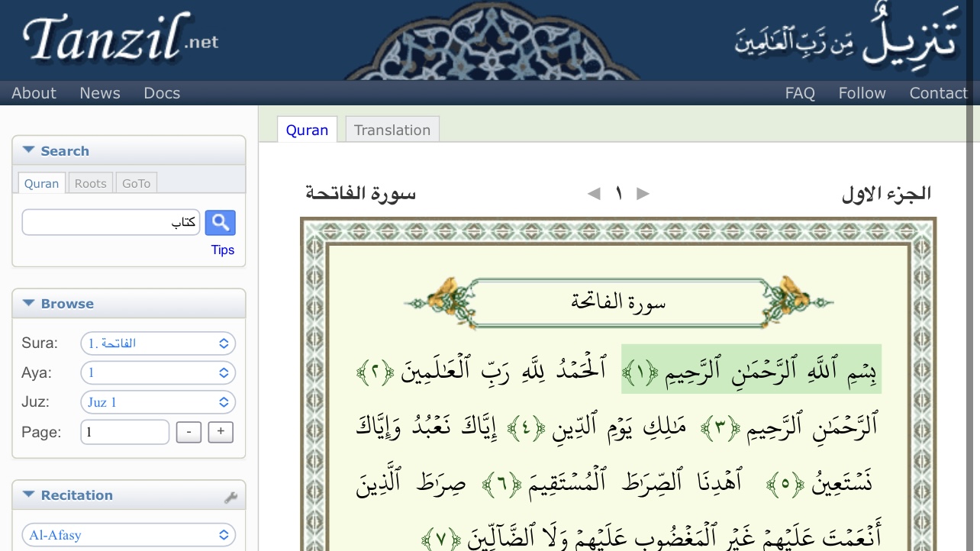Click the page number input field

point(124,431)
